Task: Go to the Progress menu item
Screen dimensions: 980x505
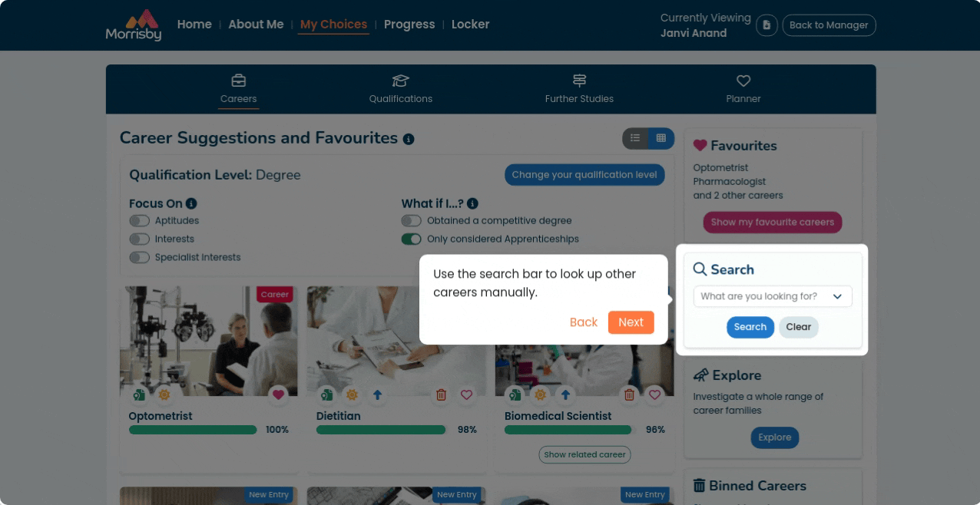Action: coord(409,25)
